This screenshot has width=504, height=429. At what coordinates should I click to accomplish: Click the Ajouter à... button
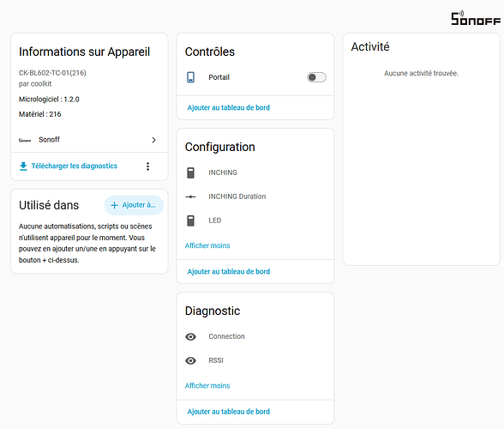click(134, 205)
